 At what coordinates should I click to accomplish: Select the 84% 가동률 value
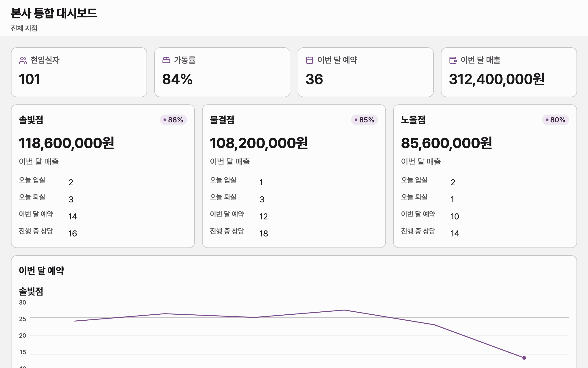177,79
